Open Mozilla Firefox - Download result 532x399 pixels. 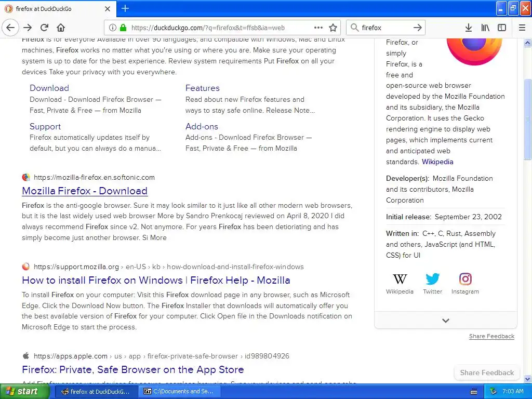[85, 191]
